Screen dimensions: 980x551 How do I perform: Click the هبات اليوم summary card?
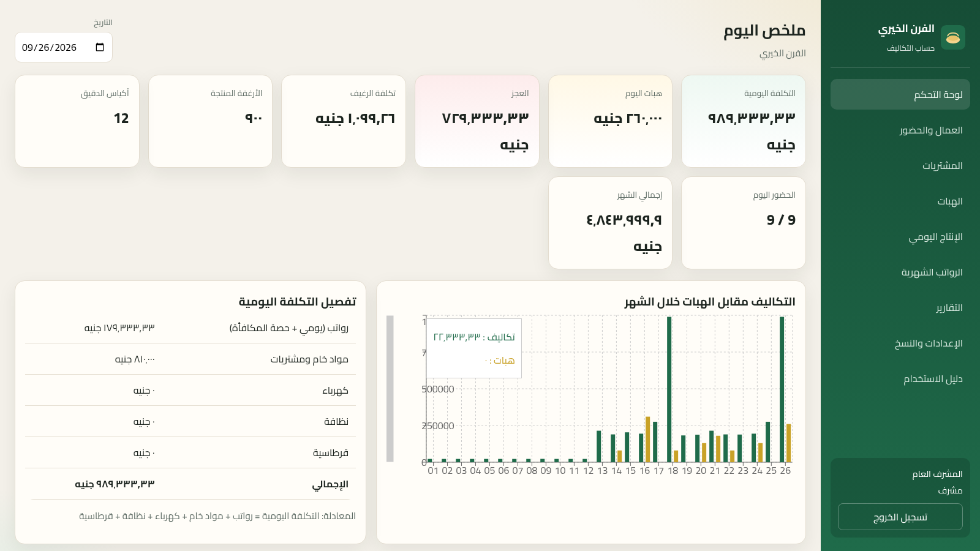610,121
